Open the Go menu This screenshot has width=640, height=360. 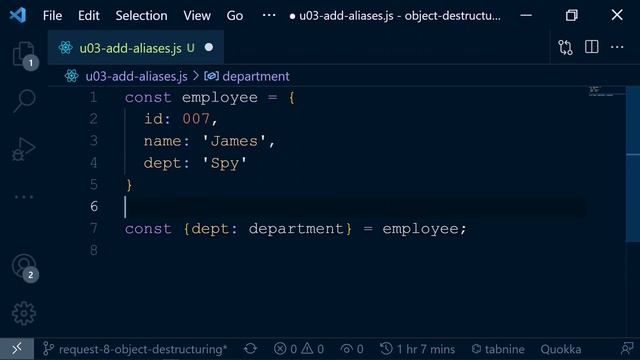tap(235, 16)
